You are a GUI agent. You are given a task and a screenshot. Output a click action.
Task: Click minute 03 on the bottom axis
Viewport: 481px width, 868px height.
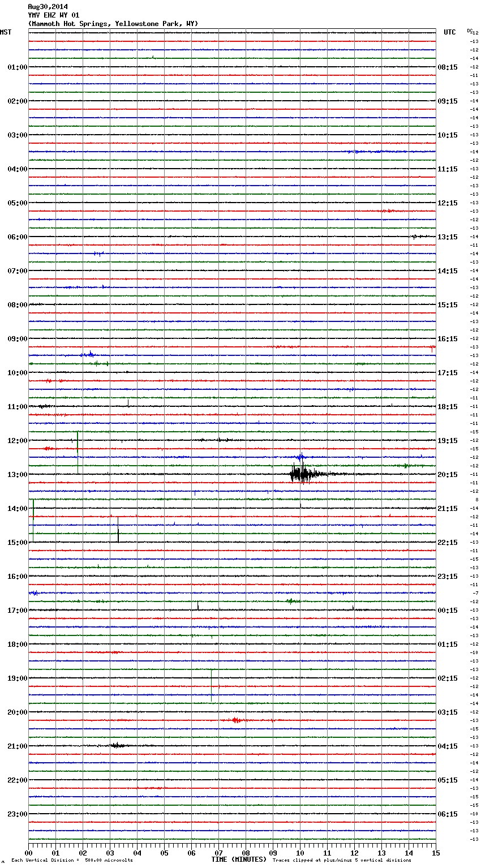point(110,852)
